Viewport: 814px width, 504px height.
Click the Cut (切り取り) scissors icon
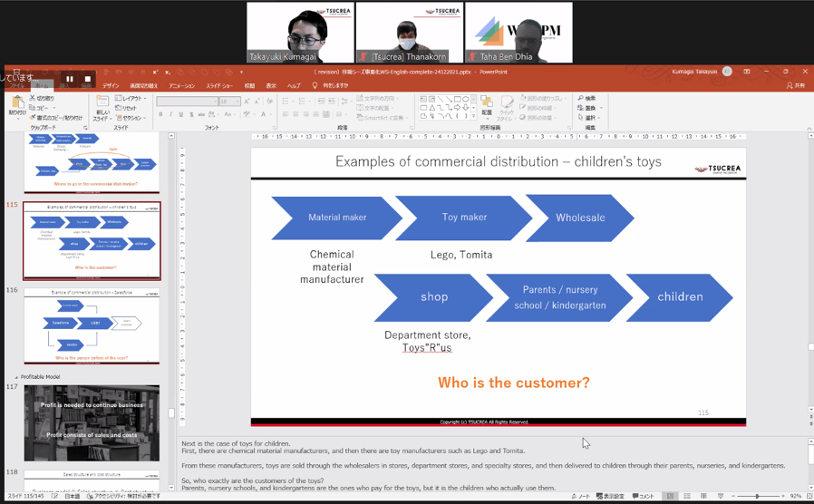(x=33, y=98)
